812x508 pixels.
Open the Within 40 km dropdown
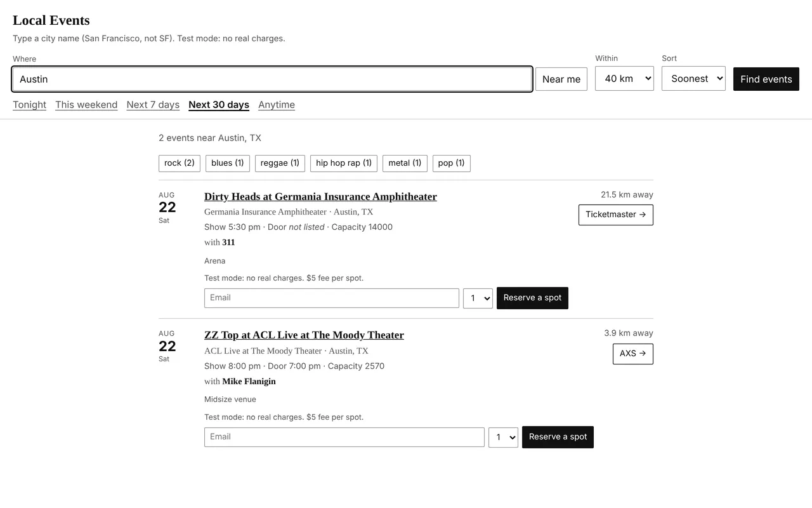(x=624, y=78)
